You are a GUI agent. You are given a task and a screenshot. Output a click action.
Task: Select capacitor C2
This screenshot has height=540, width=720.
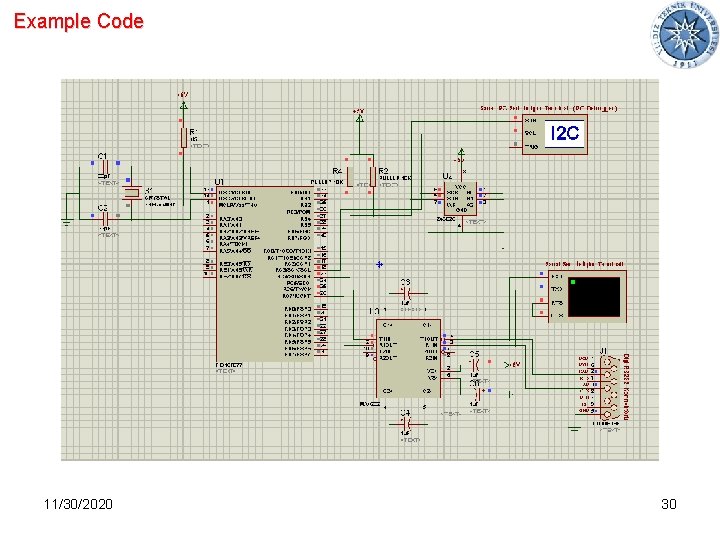coord(105,219)
